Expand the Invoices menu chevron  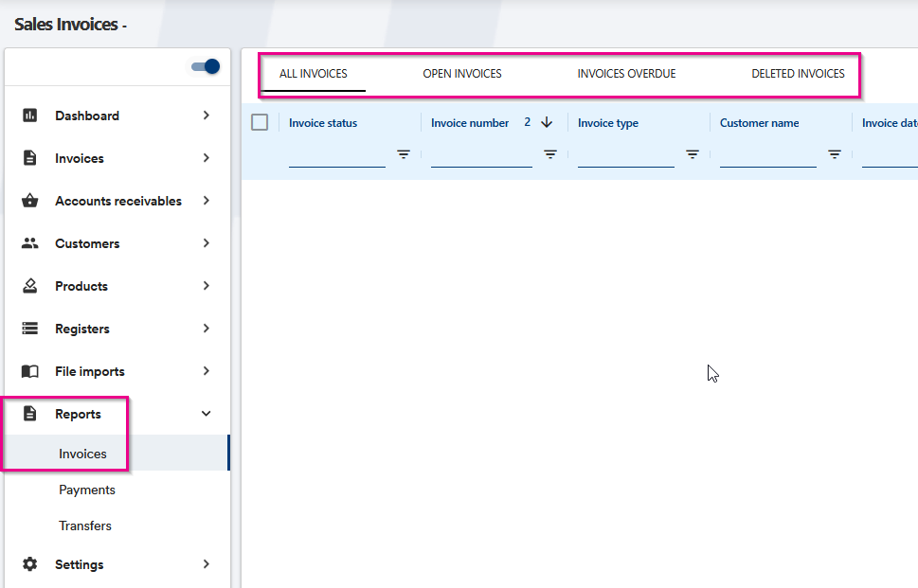[x=206, y=158]
